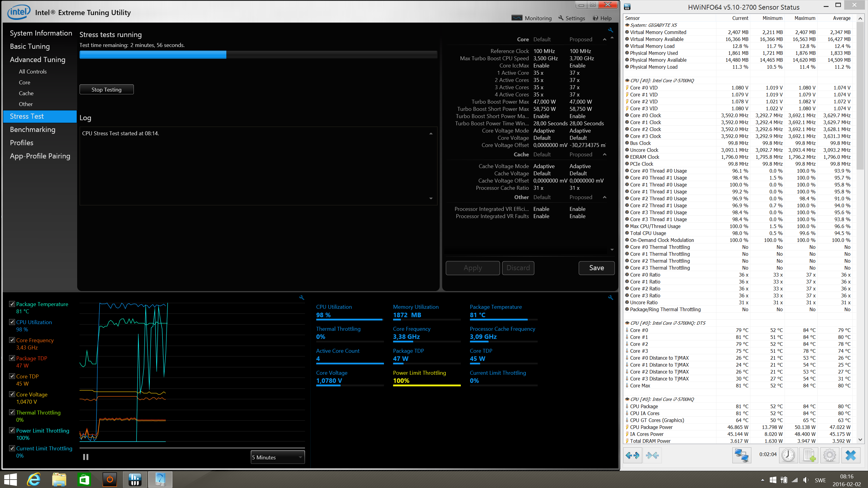Click HWiNFO Maximum column header
This screenshot has height=488, width=868.
[x=805, y=18]
